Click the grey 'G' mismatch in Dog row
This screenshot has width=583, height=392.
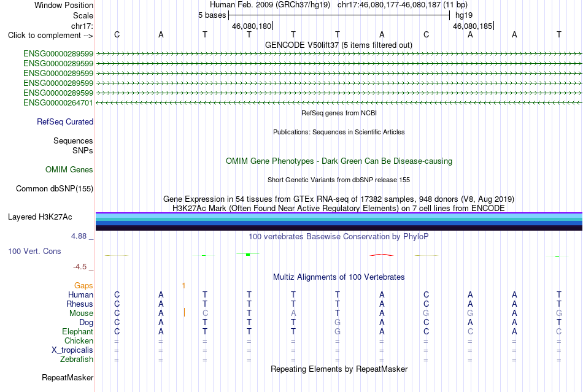point(338,322)
